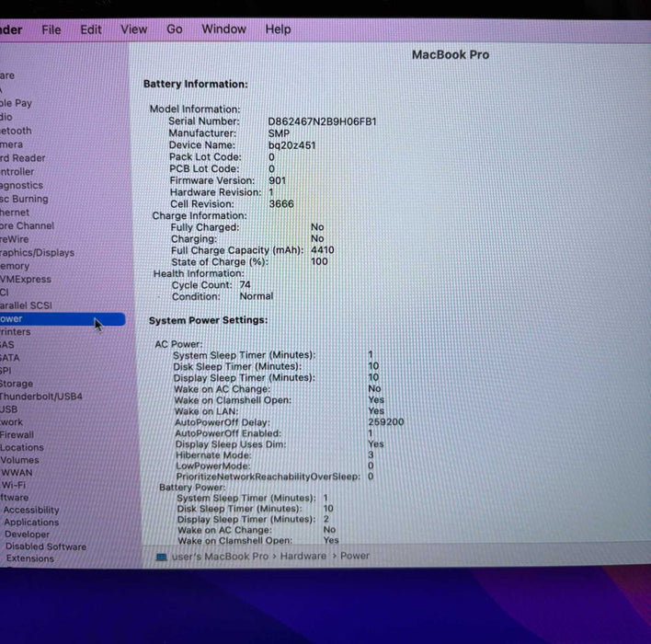Screen dimensions: 651x644
Task: Select Thunderbolt/USB4 in the sidebar
Action: tap(41, 397)
